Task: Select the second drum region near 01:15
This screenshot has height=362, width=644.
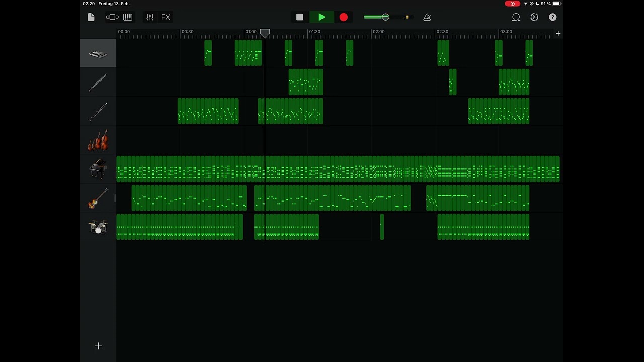Action: pos(286,227)
